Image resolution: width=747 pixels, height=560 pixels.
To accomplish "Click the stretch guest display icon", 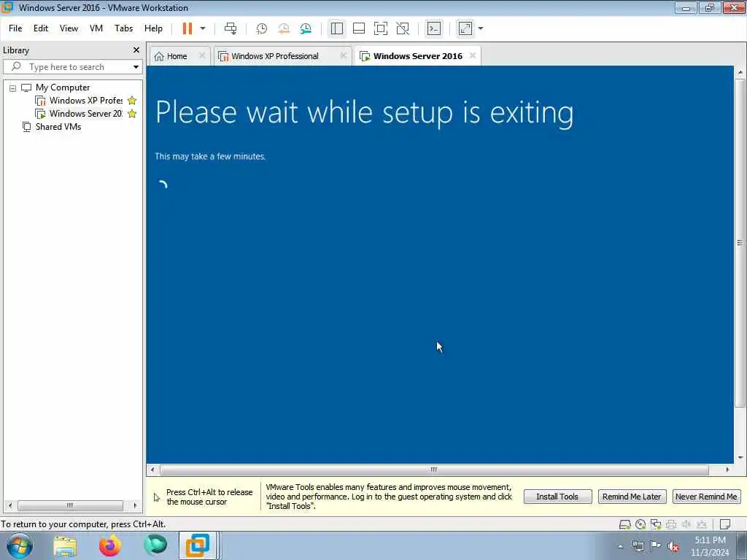I will (x=465, y=28).
